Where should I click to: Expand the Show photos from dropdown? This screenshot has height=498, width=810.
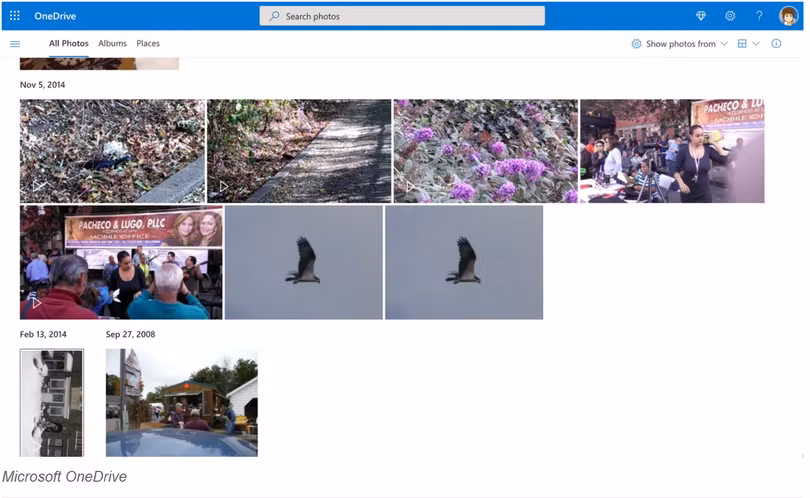click(680, 44)
